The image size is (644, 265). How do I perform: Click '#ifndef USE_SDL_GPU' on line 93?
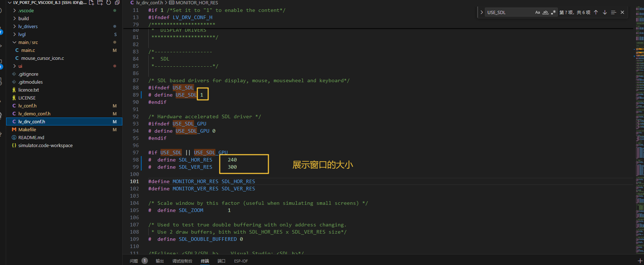178,124
